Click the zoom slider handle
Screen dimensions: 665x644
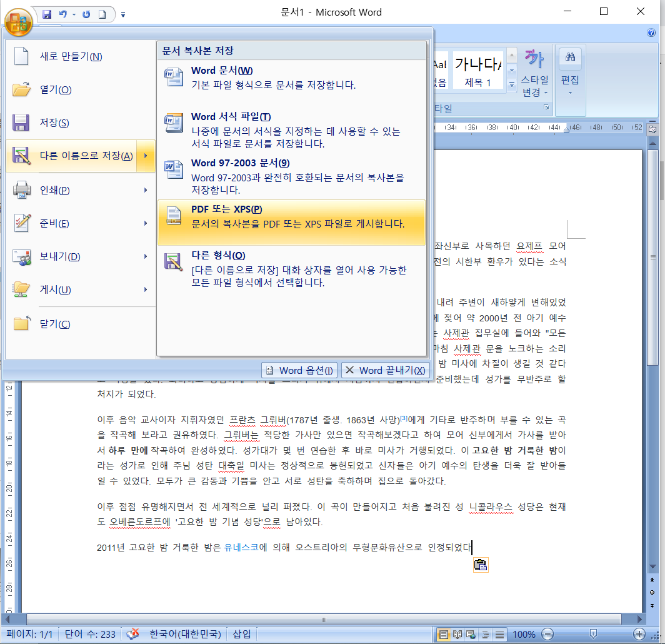(x=593, y=634)
